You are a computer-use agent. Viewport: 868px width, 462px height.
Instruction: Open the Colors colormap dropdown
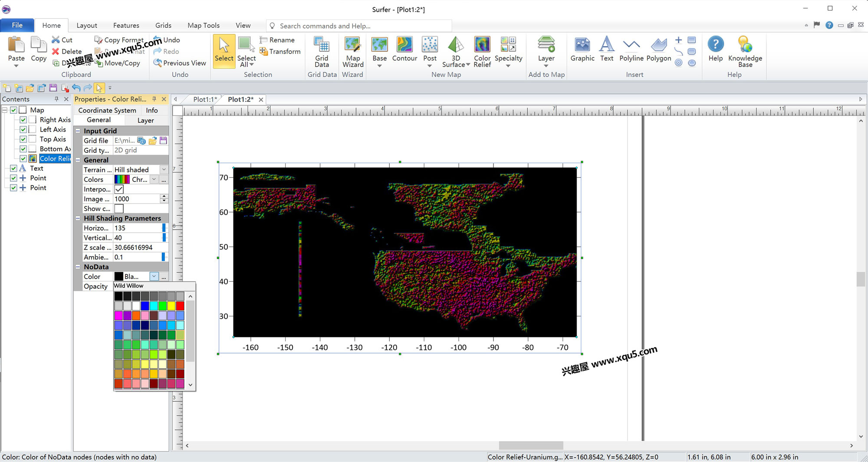point(154,179)
